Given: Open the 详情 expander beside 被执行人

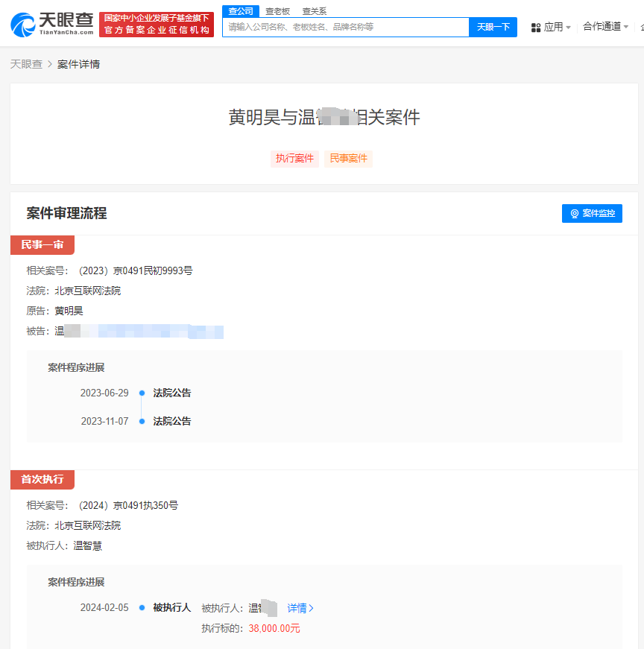Looking at the screenshot, I should (x=298, y=608).
